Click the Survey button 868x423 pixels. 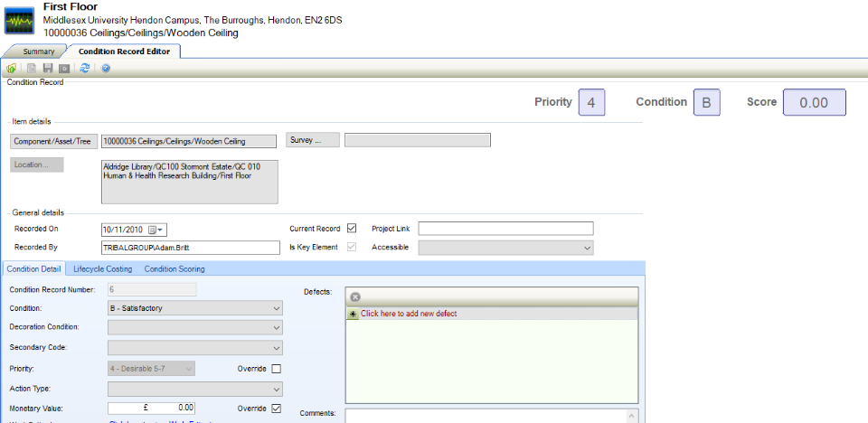312,140
